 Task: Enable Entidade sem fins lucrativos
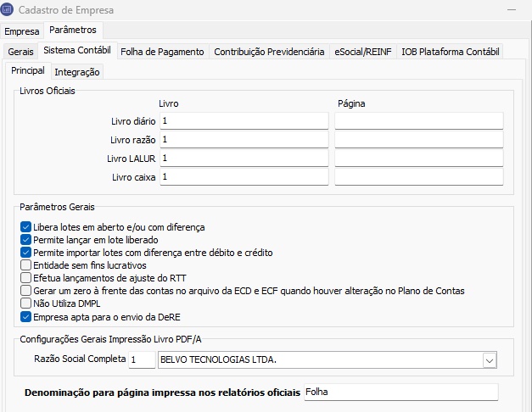(25, 265)
